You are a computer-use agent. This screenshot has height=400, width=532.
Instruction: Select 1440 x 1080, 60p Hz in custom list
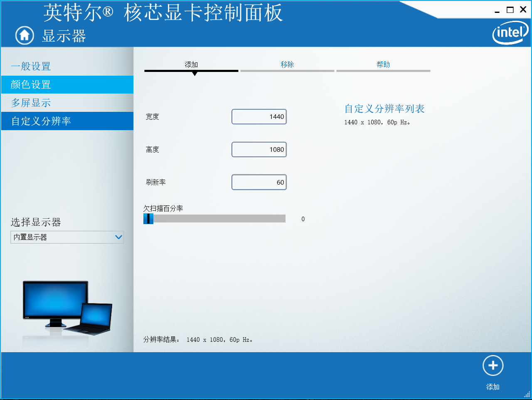377,122
